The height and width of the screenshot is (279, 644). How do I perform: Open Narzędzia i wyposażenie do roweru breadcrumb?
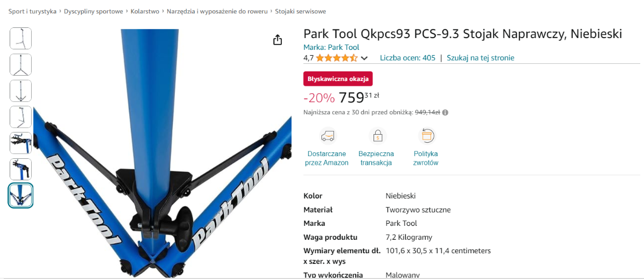[x=217, y=11]
